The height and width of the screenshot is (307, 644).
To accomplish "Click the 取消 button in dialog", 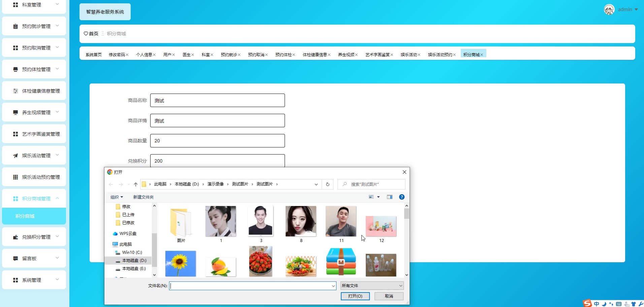I will (389, 296).
